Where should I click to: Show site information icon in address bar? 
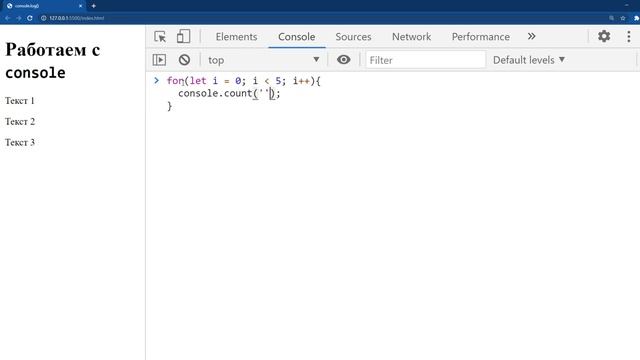[x=43, y=18]
